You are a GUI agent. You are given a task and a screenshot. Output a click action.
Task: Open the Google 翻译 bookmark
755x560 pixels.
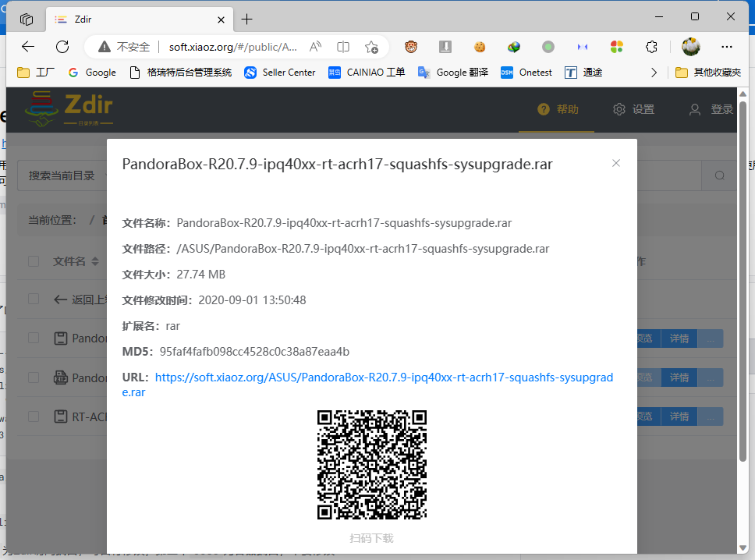[453, 73]
